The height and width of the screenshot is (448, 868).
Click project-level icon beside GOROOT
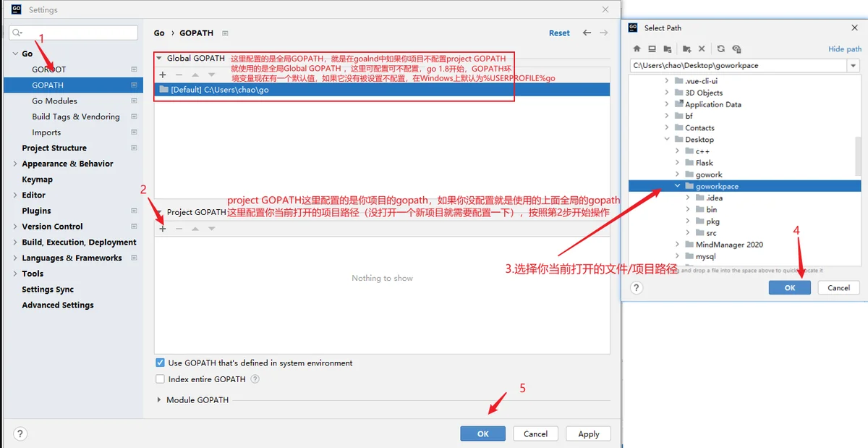click(x=134, y=69)
